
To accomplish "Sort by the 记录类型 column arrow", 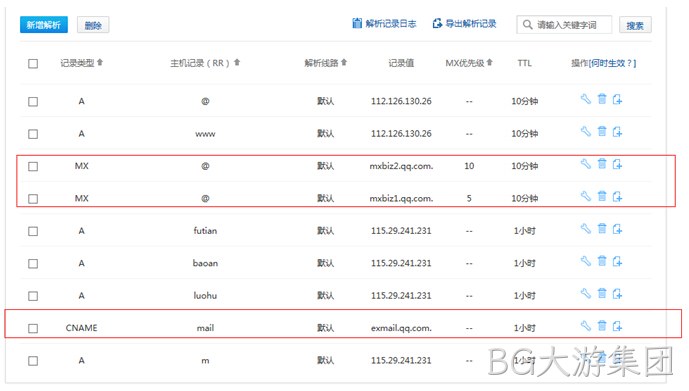I will point(100,62).
